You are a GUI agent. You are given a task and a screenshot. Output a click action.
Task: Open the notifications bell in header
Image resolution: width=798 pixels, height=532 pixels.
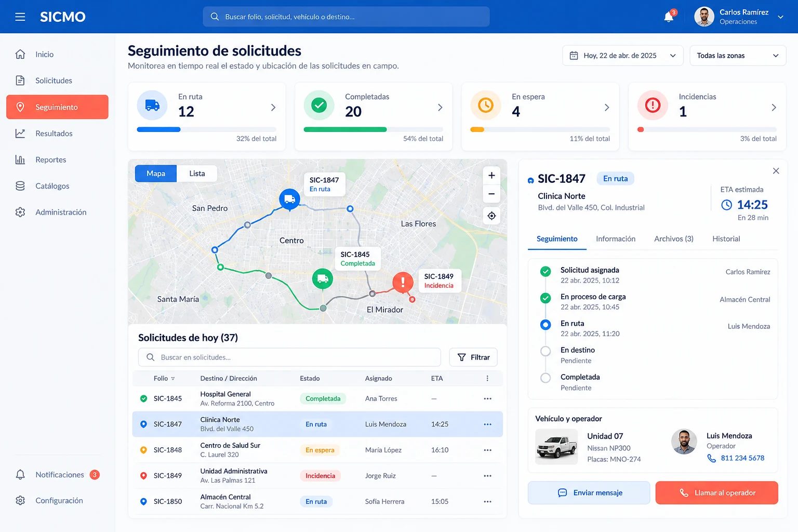669,17
